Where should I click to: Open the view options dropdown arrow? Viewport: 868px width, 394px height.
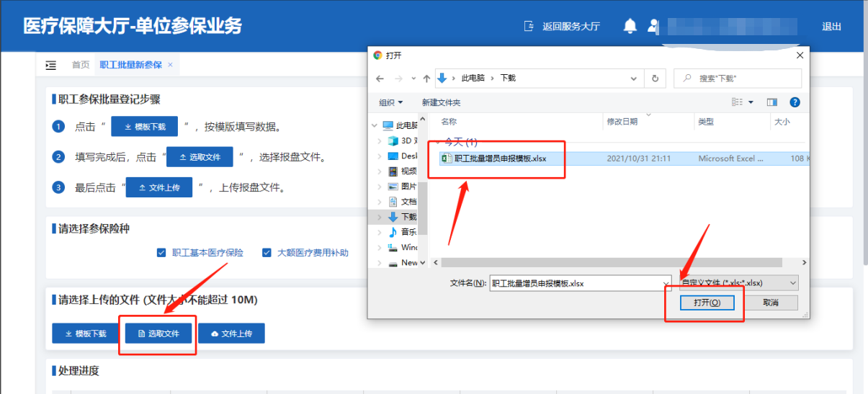751,102
